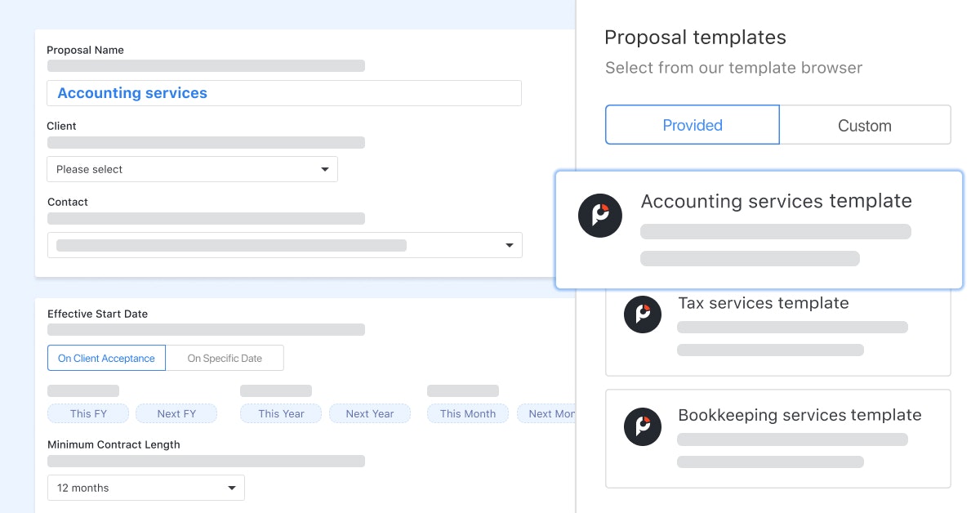
Task: Open the Custom templates tab
Action: 865,125
